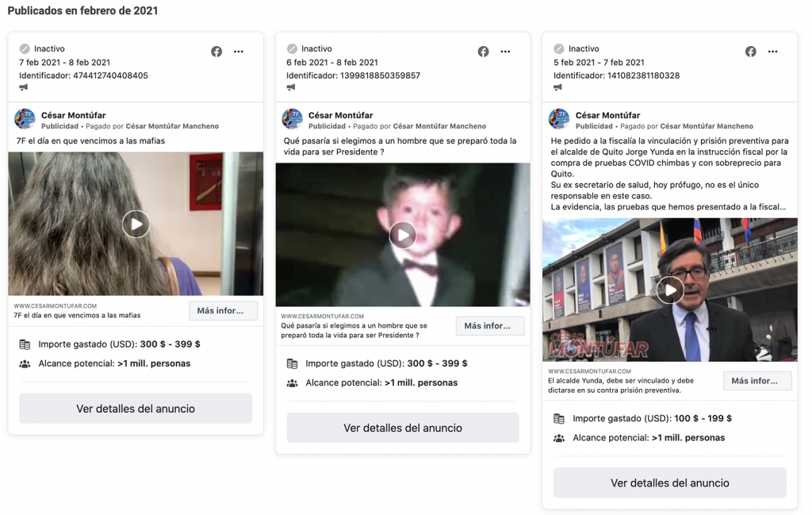The height and width of the screenshot is (515, 812).
Task: Click César Montúfar page name on third ad
Action: [x=607, y=115]
